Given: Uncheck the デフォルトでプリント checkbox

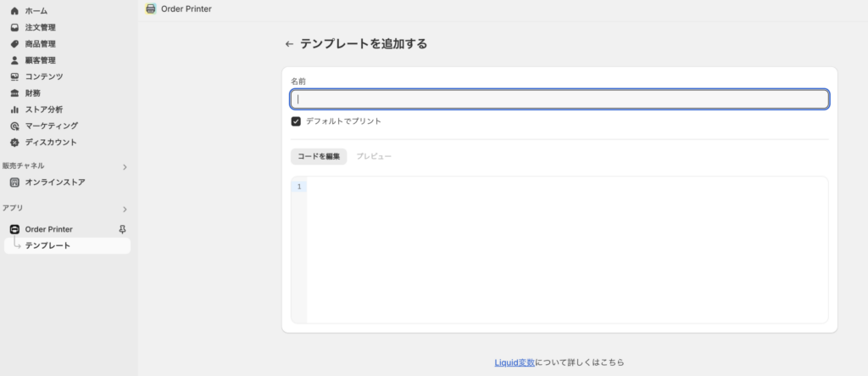Looking at the screenshot, I should [296, 121].
